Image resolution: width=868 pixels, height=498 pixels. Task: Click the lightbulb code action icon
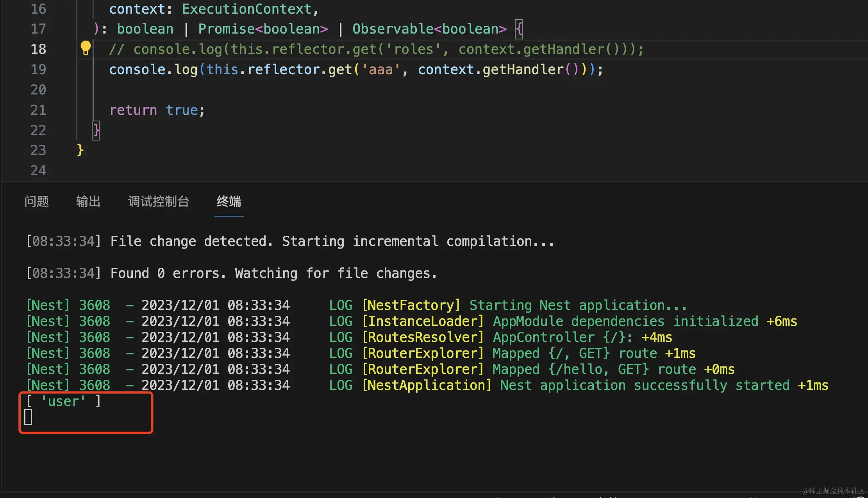coord(85,48)
